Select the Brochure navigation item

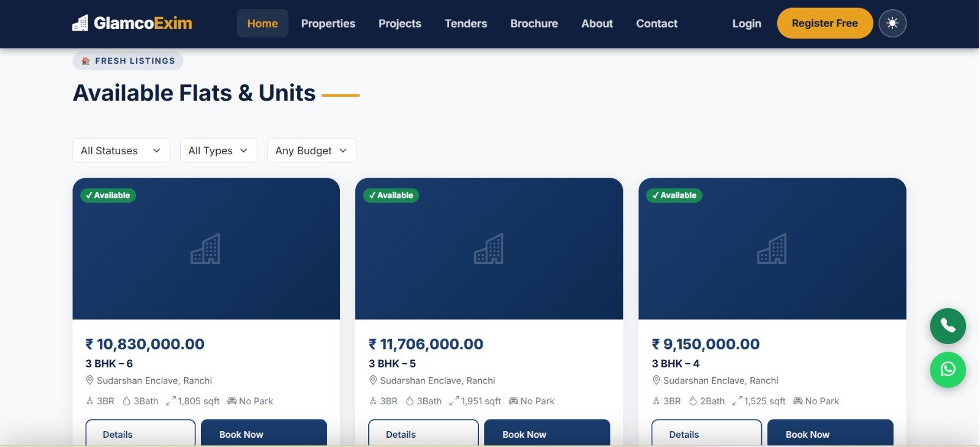pos(534,23)
